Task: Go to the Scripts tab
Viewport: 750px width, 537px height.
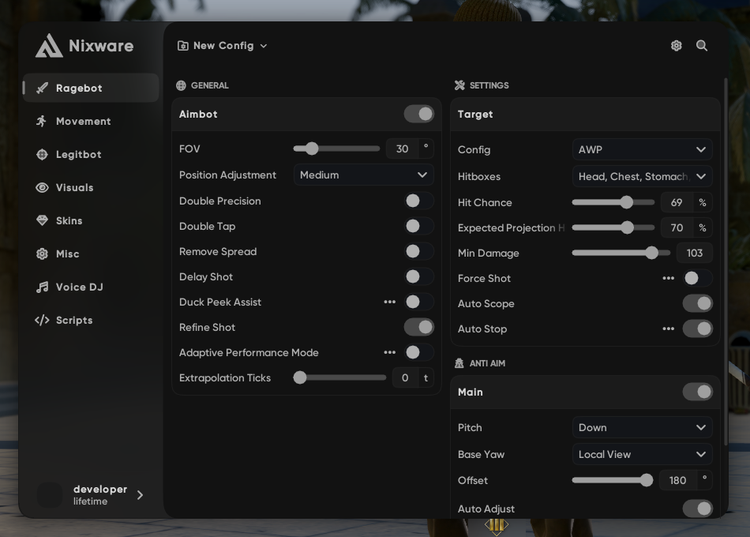Action: 91,320
